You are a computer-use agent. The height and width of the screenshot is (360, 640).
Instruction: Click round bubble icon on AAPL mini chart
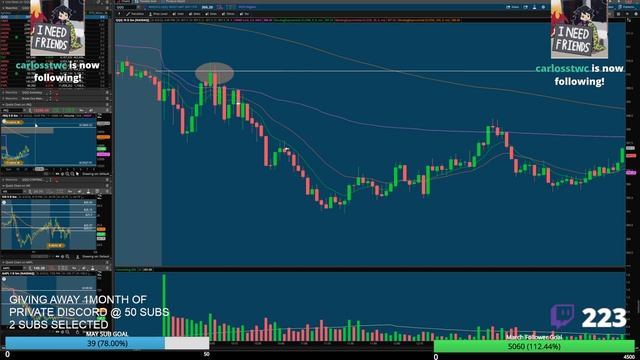point(4,279)
